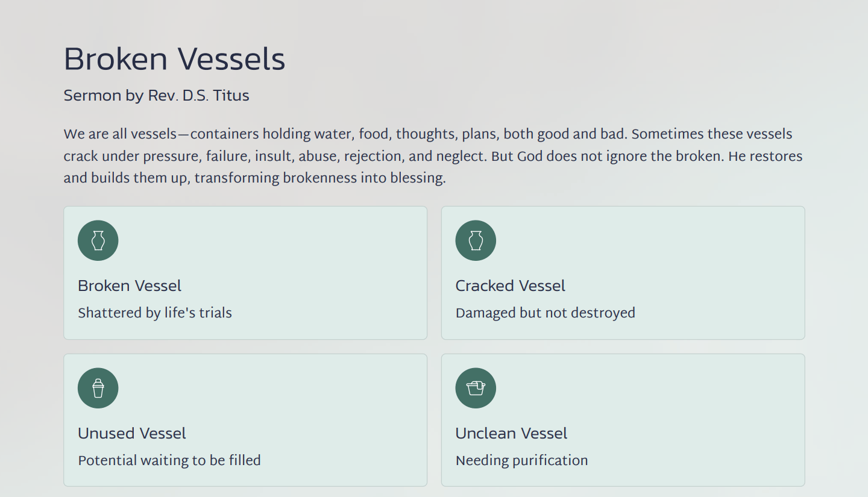The width and height of the screenshot is (868, 497).
Task: Click the "Sermon by Rev. D.S. Titus" subtitle
Action: [x=156, y=95]
